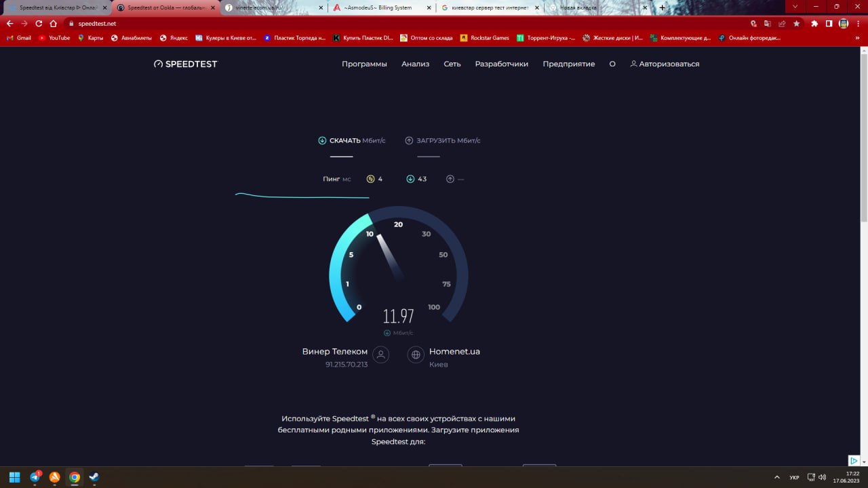Screen dimensions: 868x488
Task: Close the Speedtest от Ookla tab
Action: tap(212, 7)
